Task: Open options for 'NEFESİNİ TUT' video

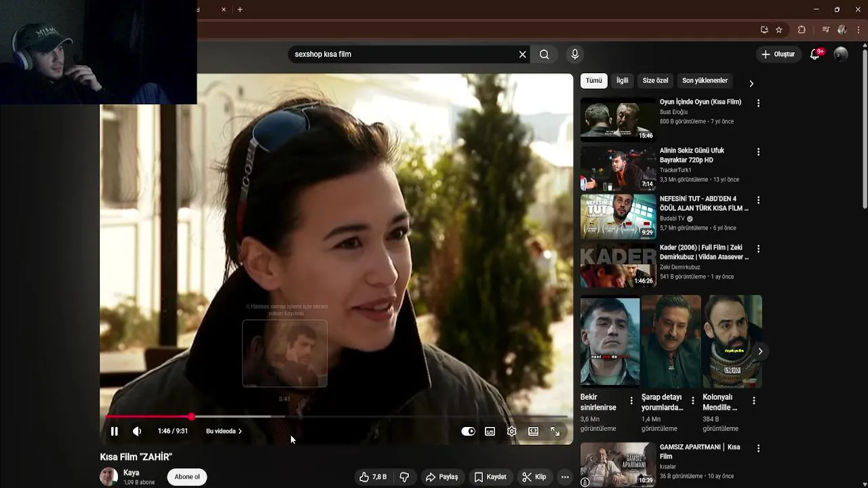Action: coord(758,200)
